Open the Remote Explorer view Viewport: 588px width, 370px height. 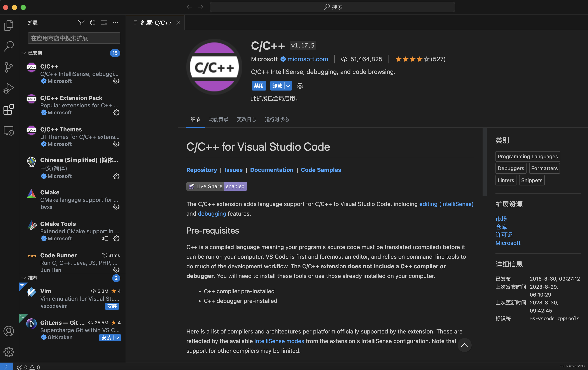[9, 131]
